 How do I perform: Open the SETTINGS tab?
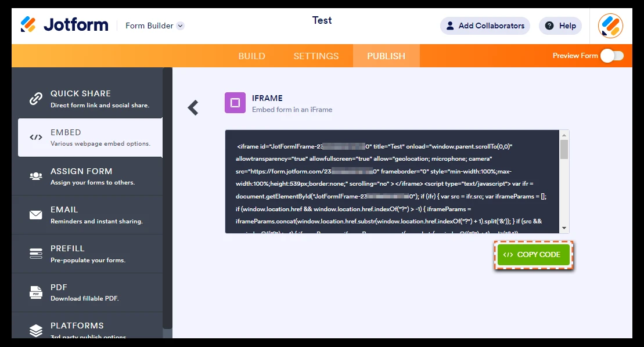316,56
